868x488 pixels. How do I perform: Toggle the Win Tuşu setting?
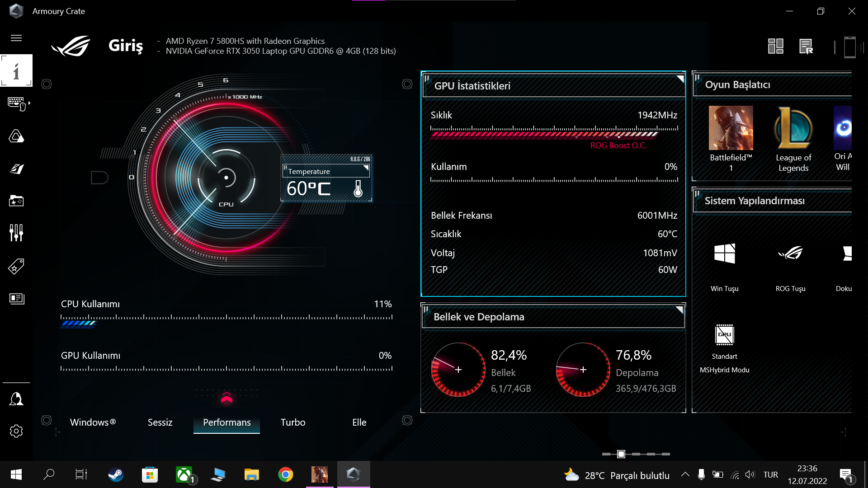[x=724, y=254]
